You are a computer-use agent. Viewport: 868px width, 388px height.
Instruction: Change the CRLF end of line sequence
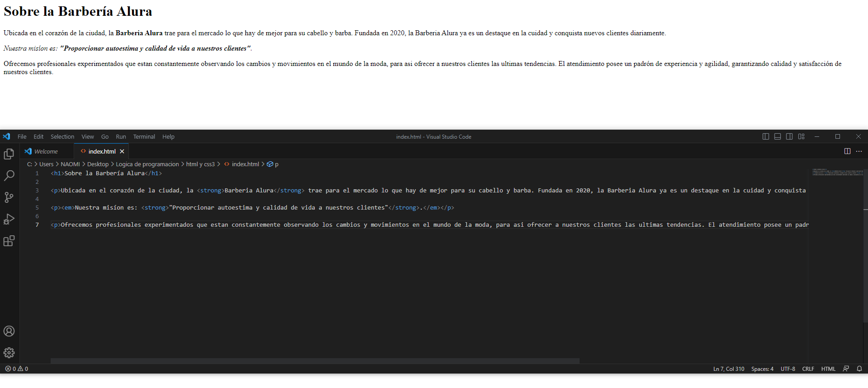coord(808,369)
